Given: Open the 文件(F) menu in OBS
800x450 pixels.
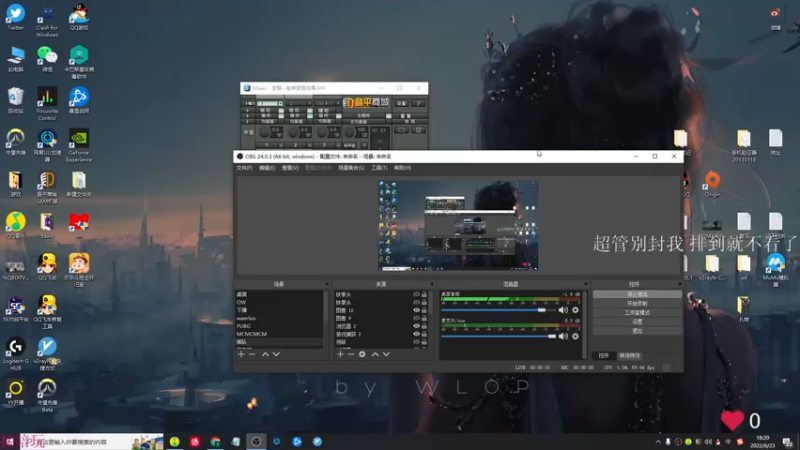Looking at the screenshot, I should pyautogui.click(x=244, y=168).
